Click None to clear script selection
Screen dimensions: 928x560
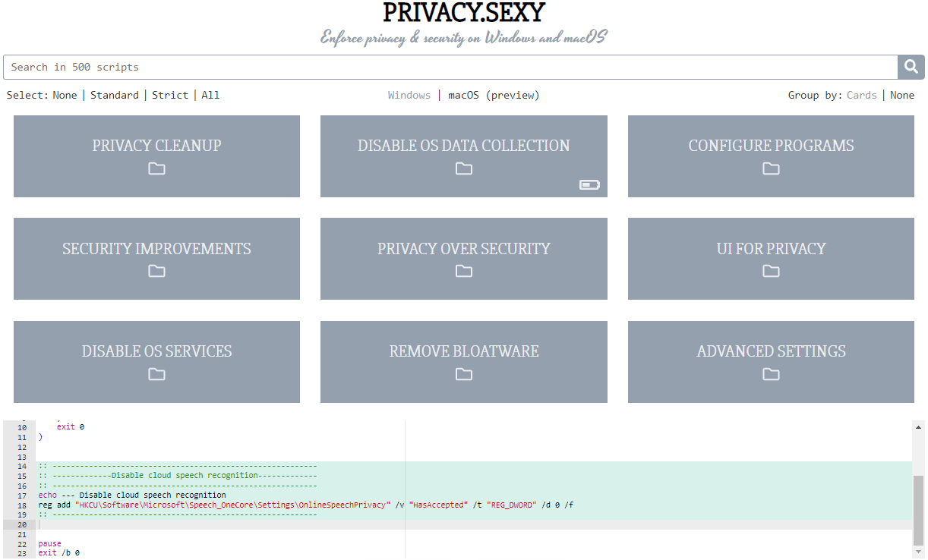coord(65,95)
